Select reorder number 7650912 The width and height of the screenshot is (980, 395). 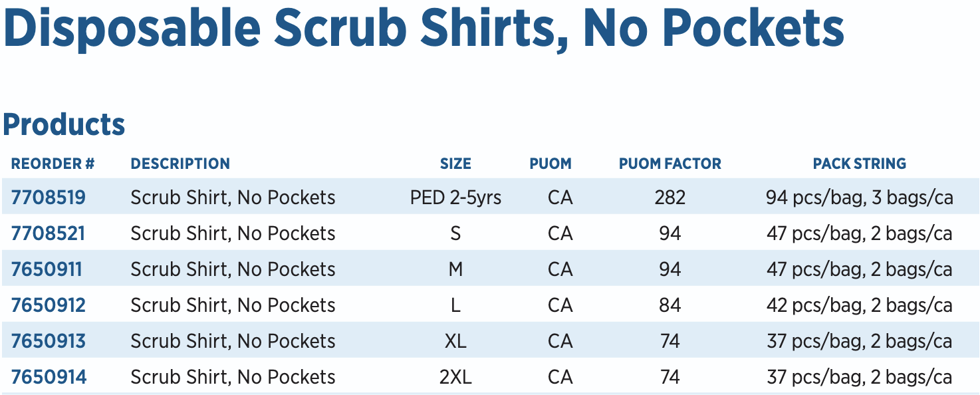(49, 305)
